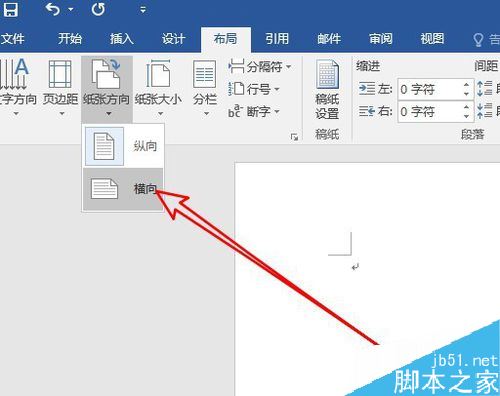Open the 文件 (File) tab
The image size is (500, 396).
[x=12, y=39]
